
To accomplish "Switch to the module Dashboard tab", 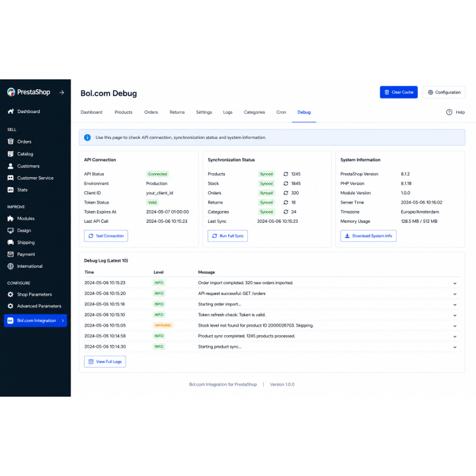I will [x=91, y=112].
